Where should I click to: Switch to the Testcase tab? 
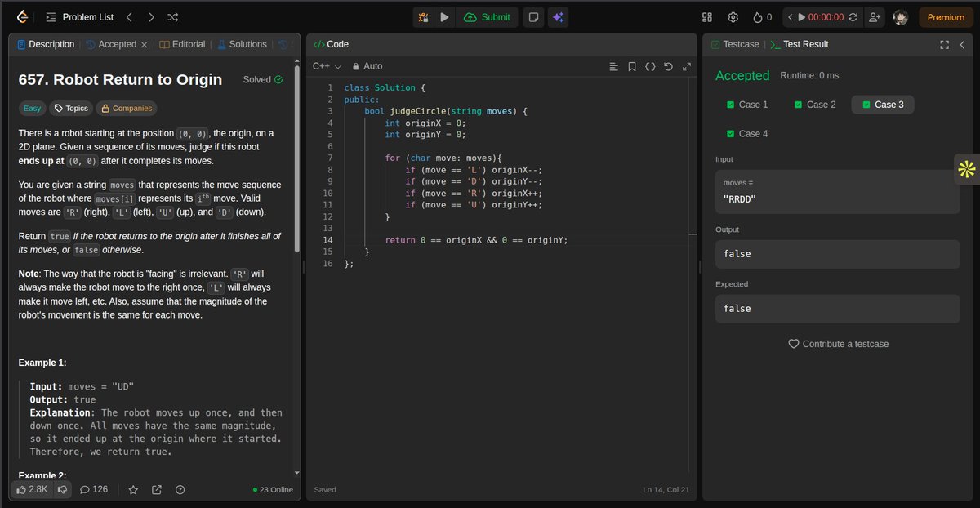click(x=735, y=44)
